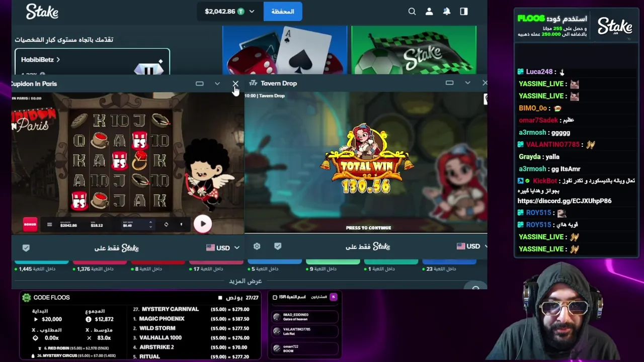Screen dimensions: 644x362
Task: Open the search icon in Stake header
Action: click(x=412, y=11)
